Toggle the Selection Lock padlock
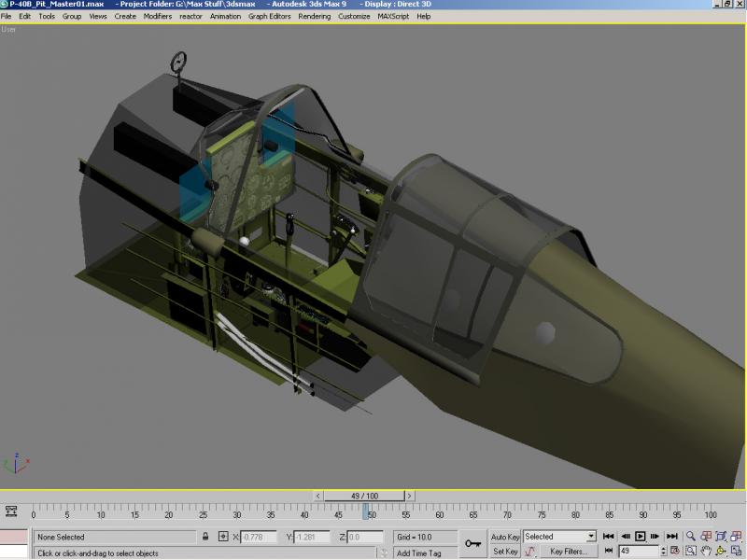The image size is (747, 560). coord(205,537)
